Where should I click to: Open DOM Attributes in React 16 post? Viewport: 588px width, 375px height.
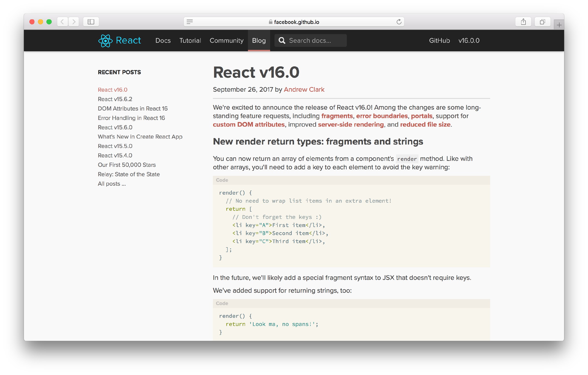tap(133, 108)
